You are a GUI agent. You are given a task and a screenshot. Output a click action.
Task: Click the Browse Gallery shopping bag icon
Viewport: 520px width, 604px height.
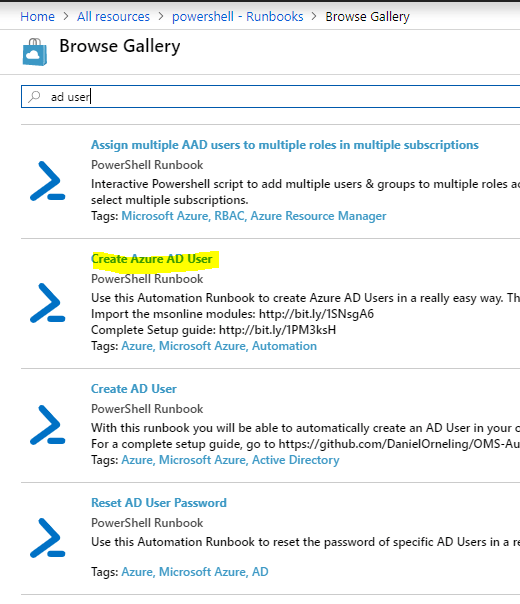pyautogui.click(x=35, y=52)
